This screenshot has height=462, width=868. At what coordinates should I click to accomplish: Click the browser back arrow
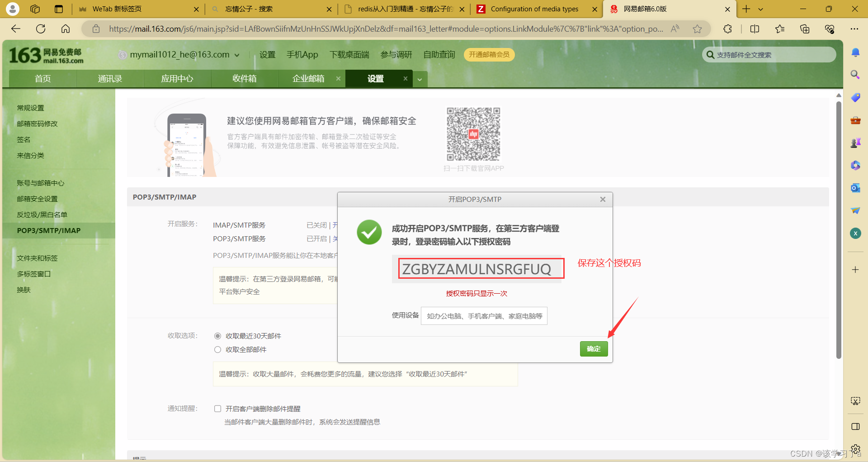pyautogui.click(x=16, y=29)
